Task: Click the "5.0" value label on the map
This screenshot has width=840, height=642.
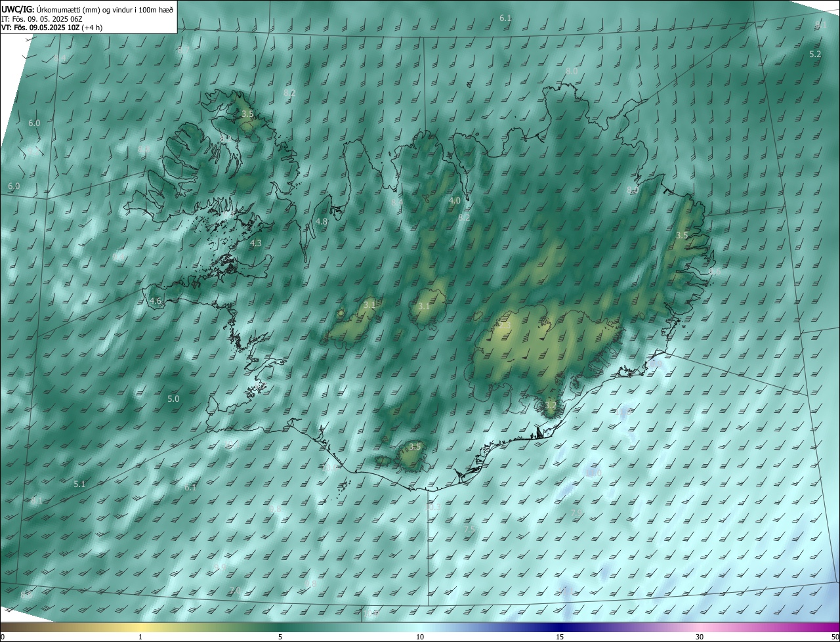Action: tap(173, 398)
